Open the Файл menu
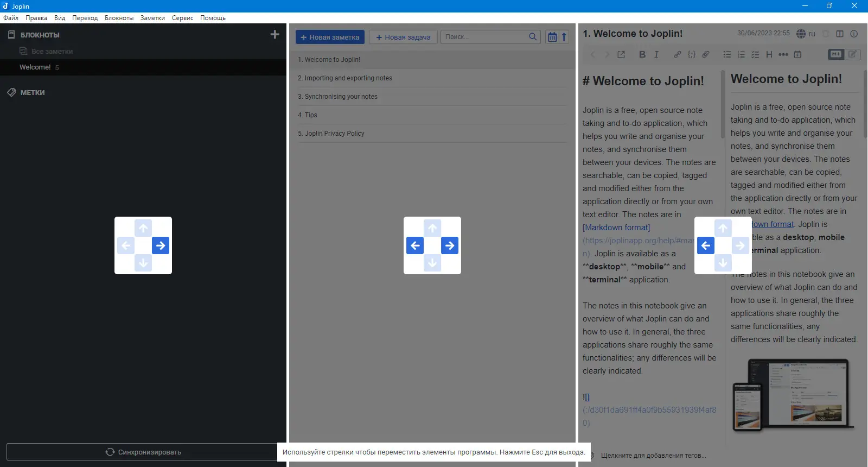 pos(11,18)
